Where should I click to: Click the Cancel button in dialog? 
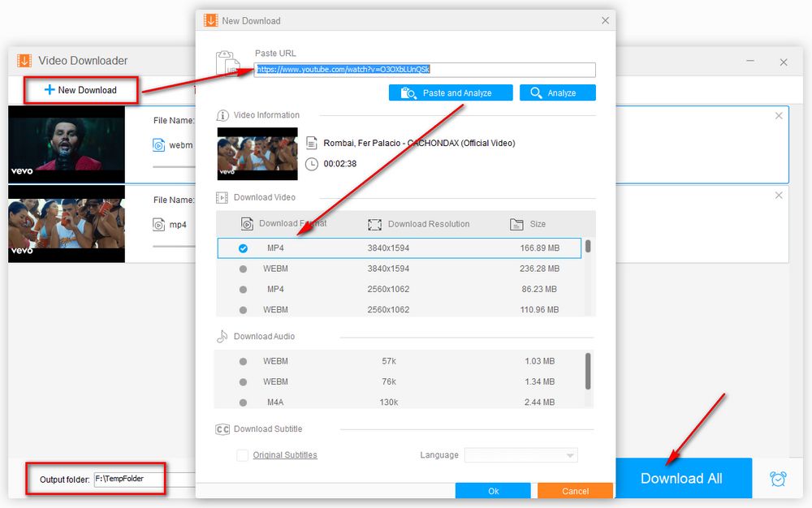tap(575, 491)
